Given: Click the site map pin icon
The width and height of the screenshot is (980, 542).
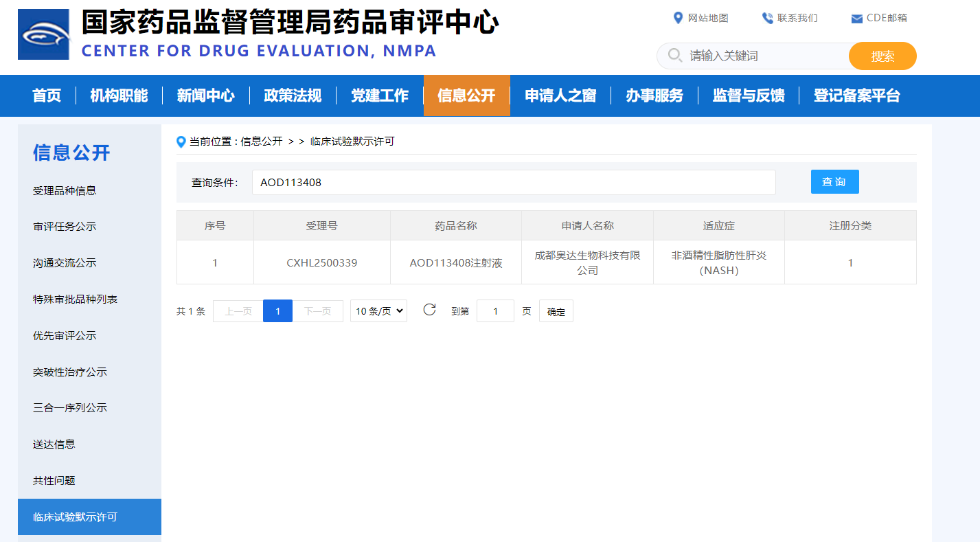Looking at the screenshot, I should coord(678,18).
